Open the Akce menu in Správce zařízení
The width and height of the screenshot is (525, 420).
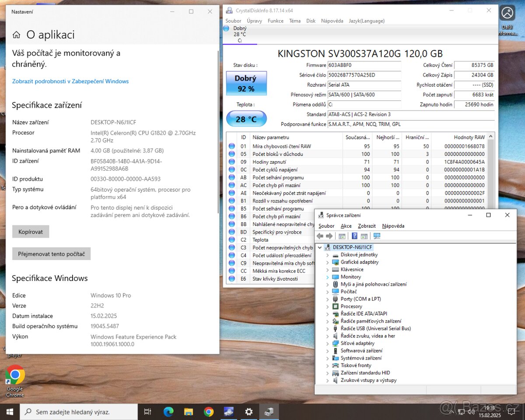click(x=346, y=226)
